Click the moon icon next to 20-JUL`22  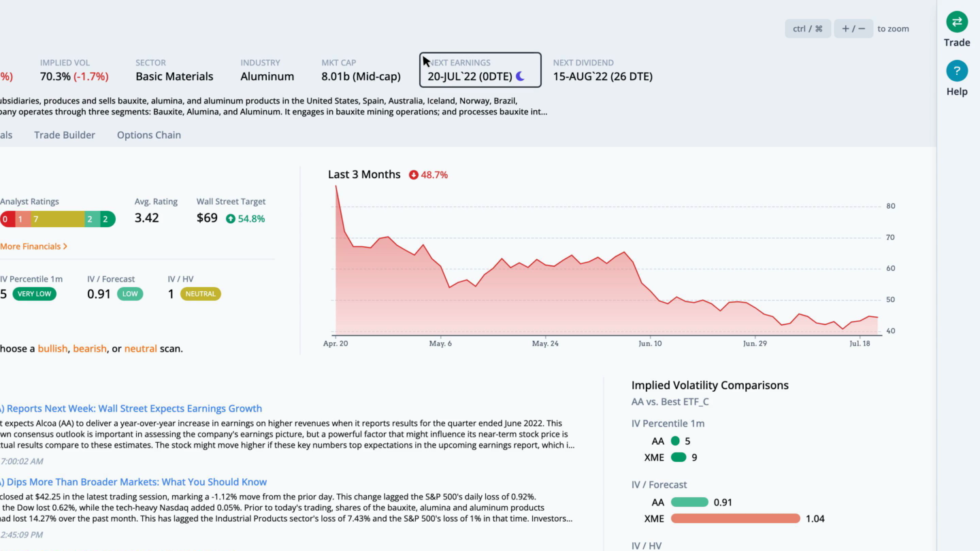pos(520,76)
